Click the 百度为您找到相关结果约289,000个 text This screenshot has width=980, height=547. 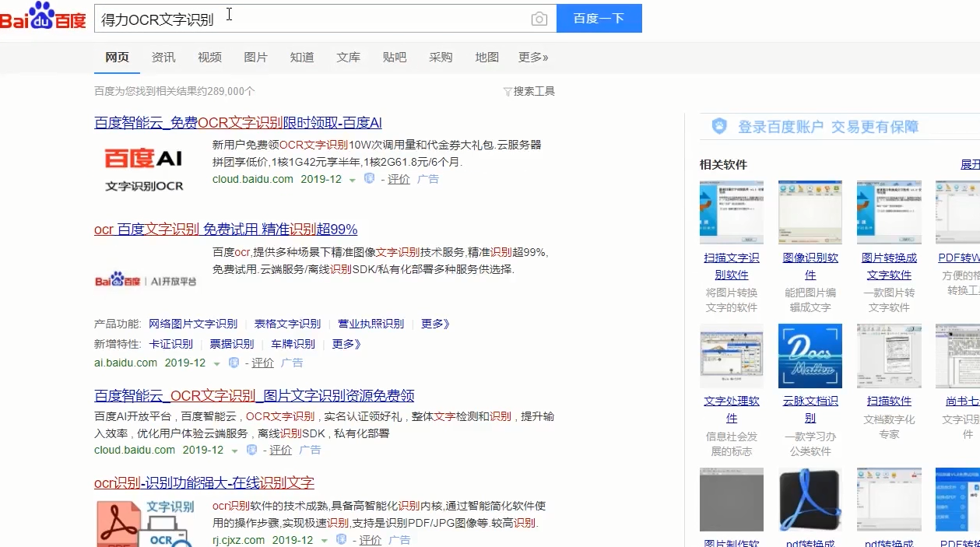[x=174, y=92]
